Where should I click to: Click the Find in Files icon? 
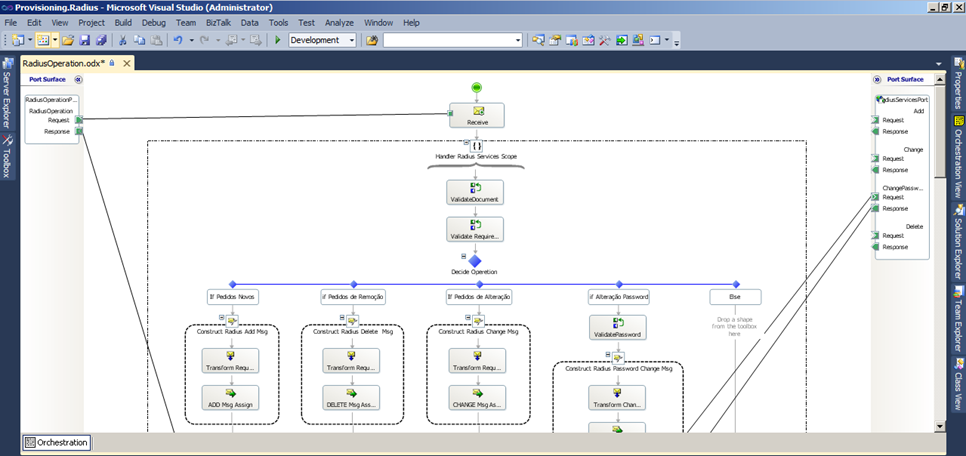pos(371,40)
